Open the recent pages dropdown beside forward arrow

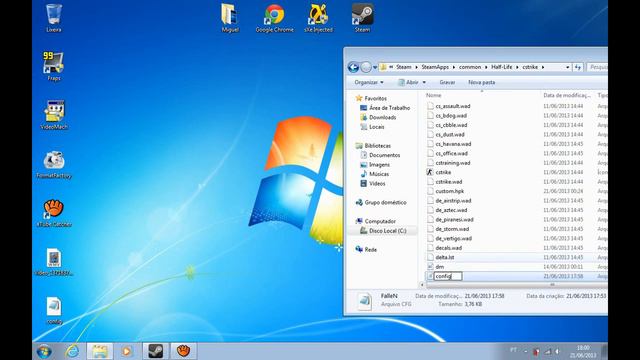(x=375, y=67)
